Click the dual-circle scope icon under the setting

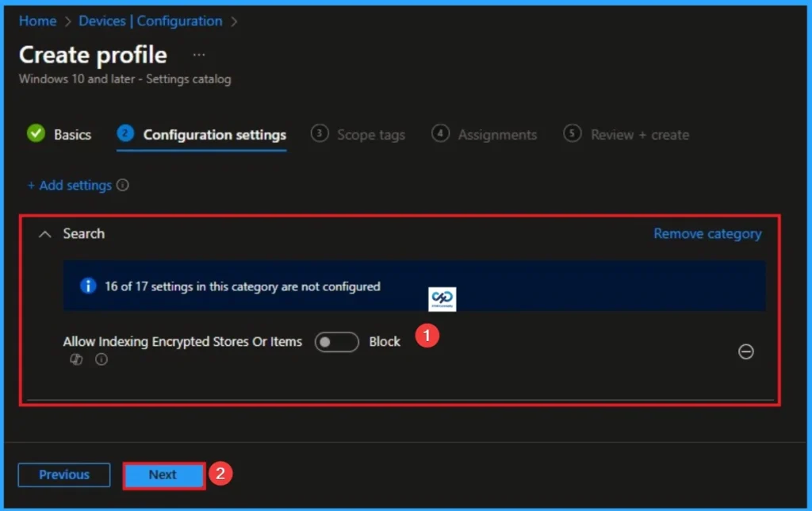point(76,359)
